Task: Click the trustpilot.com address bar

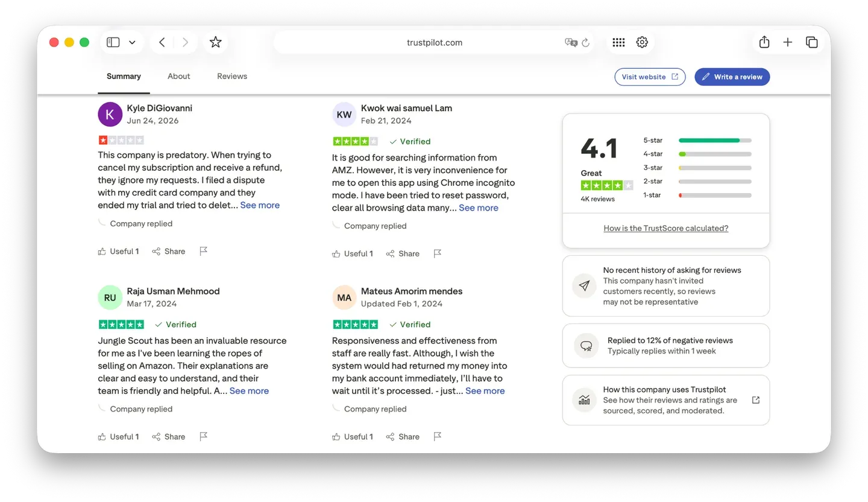Action: tap(434, 42)
